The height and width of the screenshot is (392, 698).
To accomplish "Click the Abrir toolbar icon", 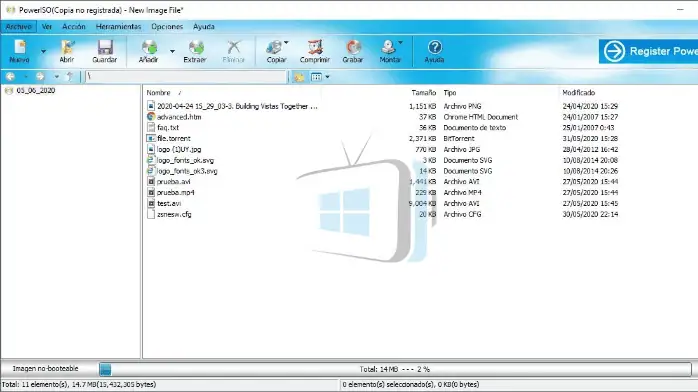I will point(67,51).
